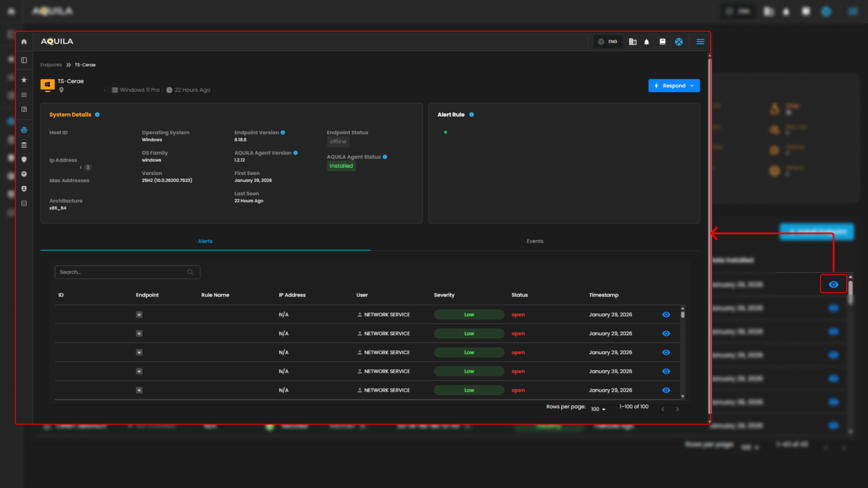This screenshot has height=488, width=868.
Task: Click the red-boxed eye icon on the right
Action: tap(833, 285)
